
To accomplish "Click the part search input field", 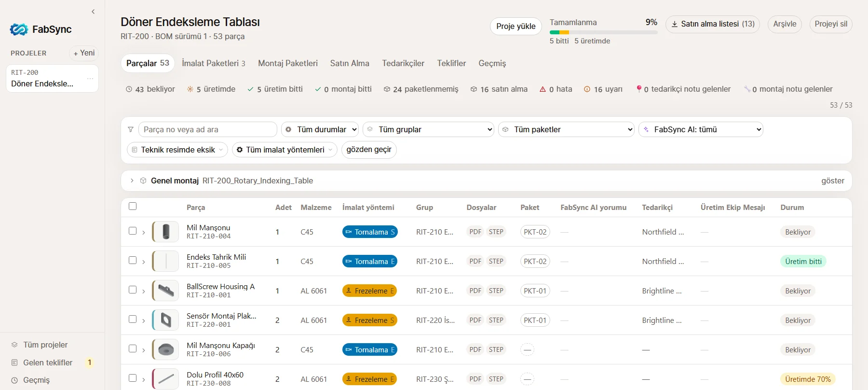I will pyautogui.click(x=208, y=129).
